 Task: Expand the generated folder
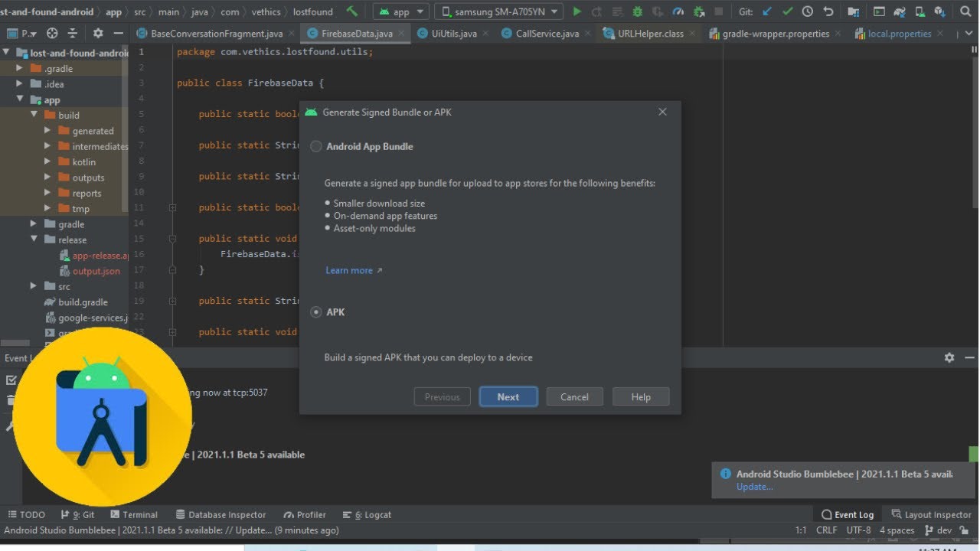click(47, 131)
